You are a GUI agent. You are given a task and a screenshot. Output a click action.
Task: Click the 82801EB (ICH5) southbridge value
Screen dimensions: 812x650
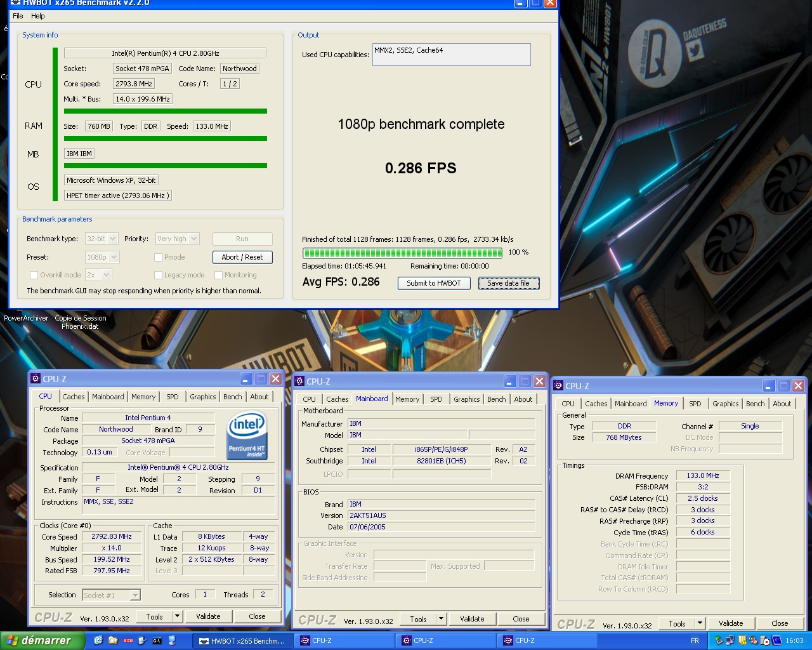pos(442,461)
